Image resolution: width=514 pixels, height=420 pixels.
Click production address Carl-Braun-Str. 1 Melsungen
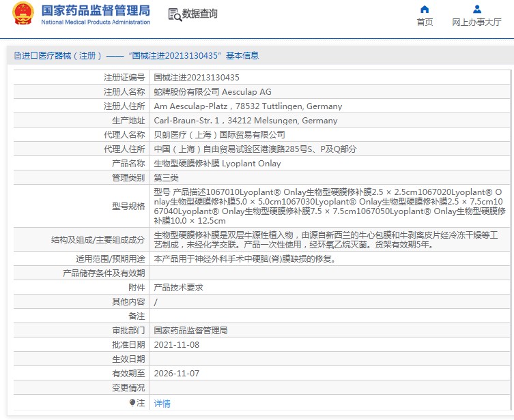coord(246,121)
